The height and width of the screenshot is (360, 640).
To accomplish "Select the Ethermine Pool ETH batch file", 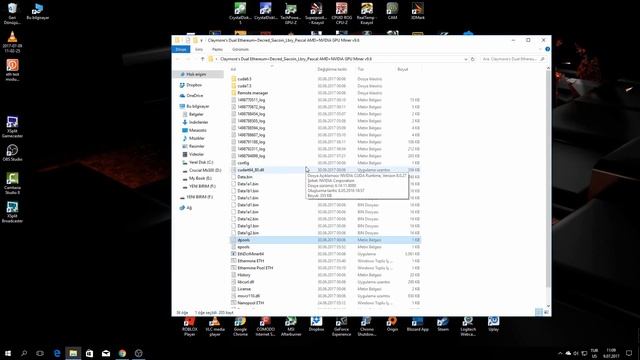I will (255, 268).
